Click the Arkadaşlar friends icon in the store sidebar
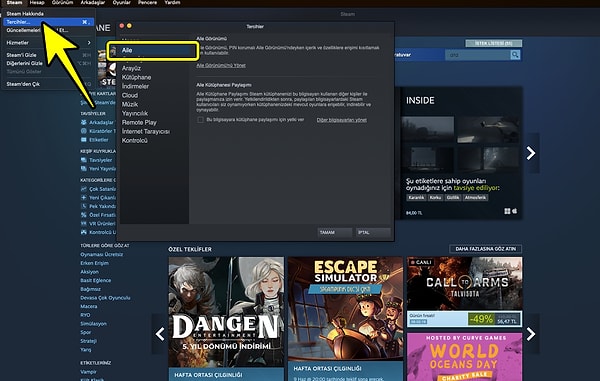The width and height of the screenshot is (600, 381). pyautogui.click(x=83, y=122)
